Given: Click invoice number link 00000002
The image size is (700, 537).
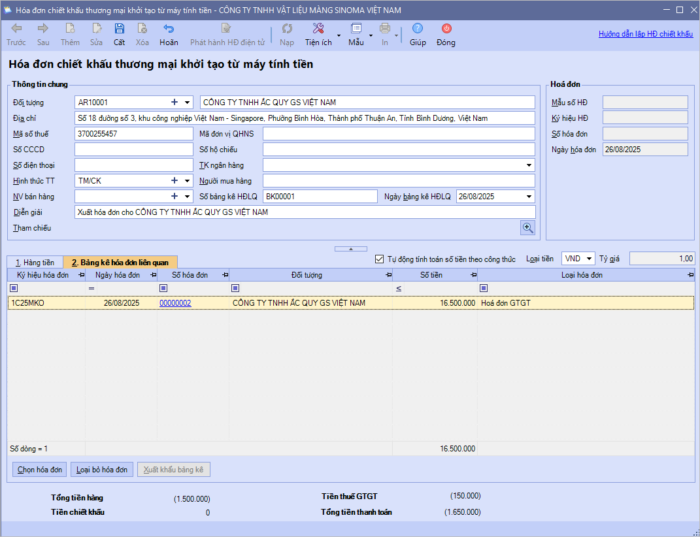Looking at the screenshot, I should (x=175, y=302).
